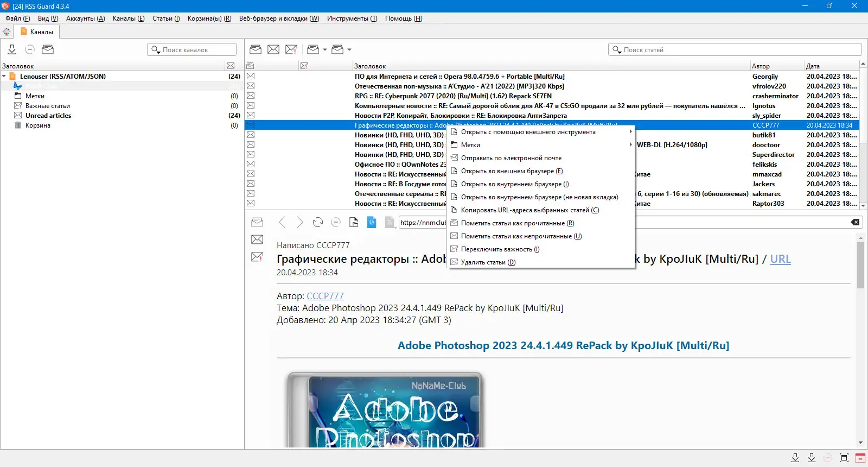Select the Блокировка АнтиЗапрета article row
The image size is (868, 467).
[x=552, y=116]
